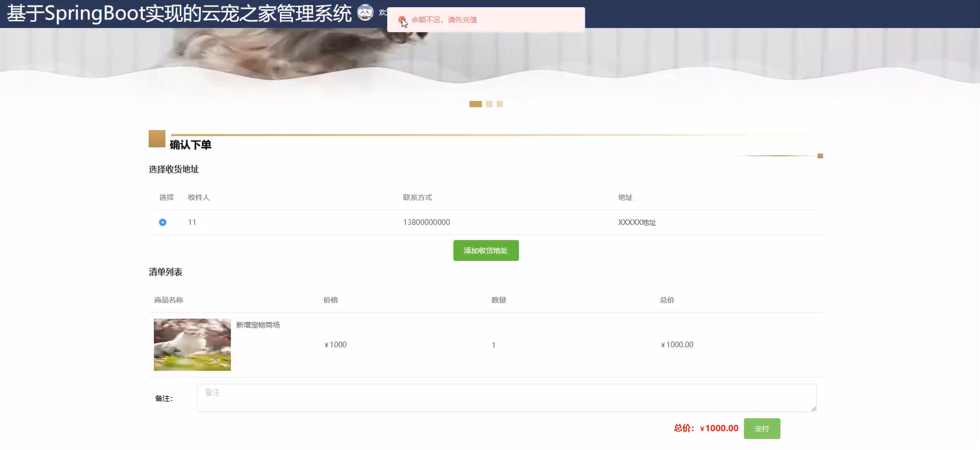Click the user avatar icon in the header
Viewport: 980px width, 450px height.
(365, 12)
